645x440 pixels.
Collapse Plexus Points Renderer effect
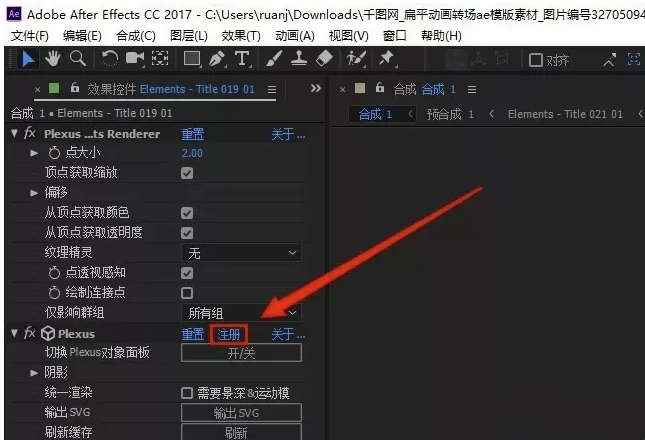click(14, 133)
